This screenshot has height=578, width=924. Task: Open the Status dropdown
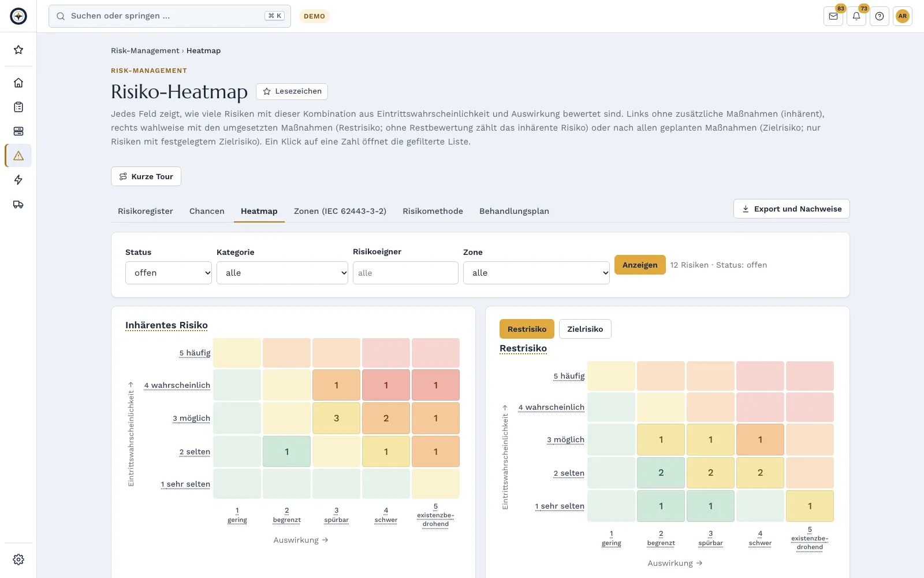(169, 273)
